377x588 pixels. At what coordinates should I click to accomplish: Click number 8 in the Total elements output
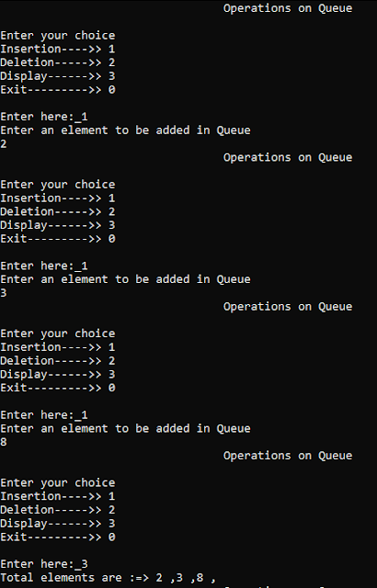[x=200, y=578]
